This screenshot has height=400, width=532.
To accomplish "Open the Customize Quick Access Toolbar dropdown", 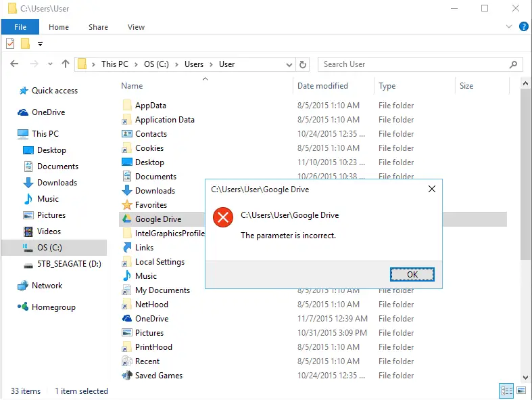I will [x=40, y=44].
